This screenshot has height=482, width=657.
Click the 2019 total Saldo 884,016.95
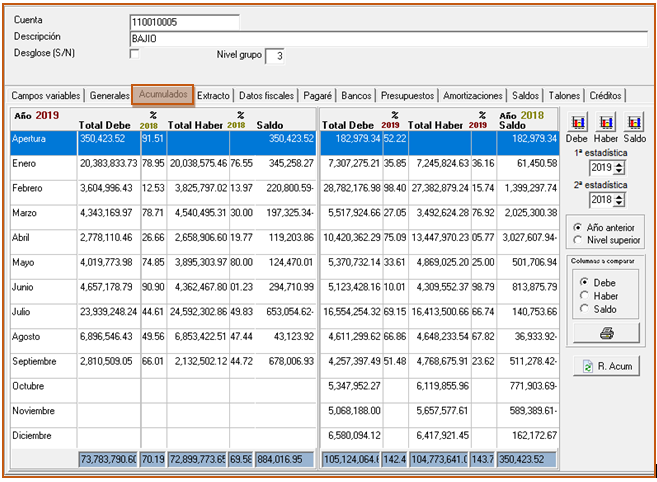(284, 459)
